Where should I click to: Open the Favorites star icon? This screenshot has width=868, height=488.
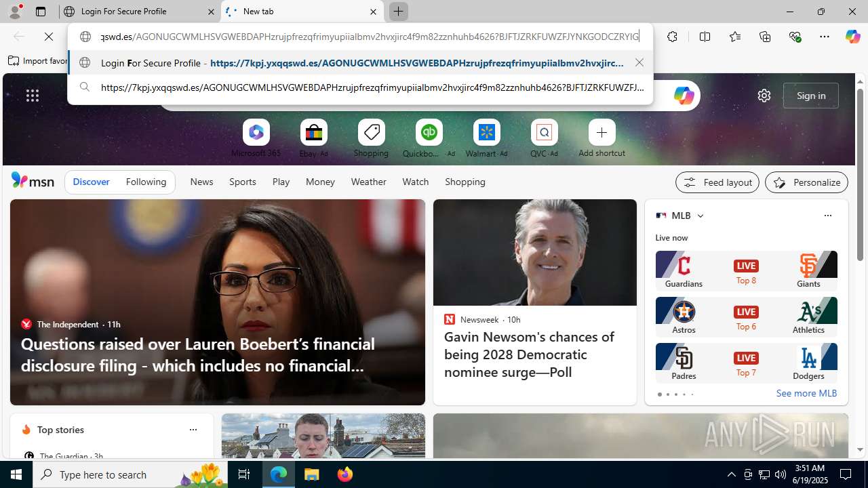tap(734, 37)
